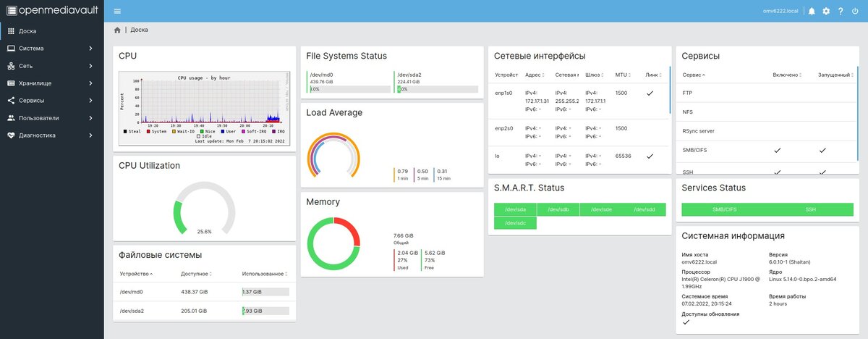Open the help question mark icon
The height and width of the screenshot is (339, 868).
(841, 11)
